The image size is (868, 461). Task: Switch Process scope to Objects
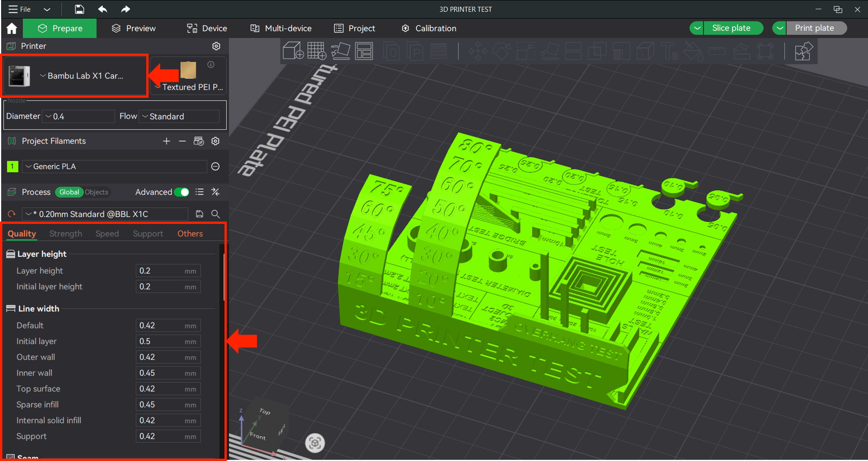pyautogui.click(x=97, y=192)
